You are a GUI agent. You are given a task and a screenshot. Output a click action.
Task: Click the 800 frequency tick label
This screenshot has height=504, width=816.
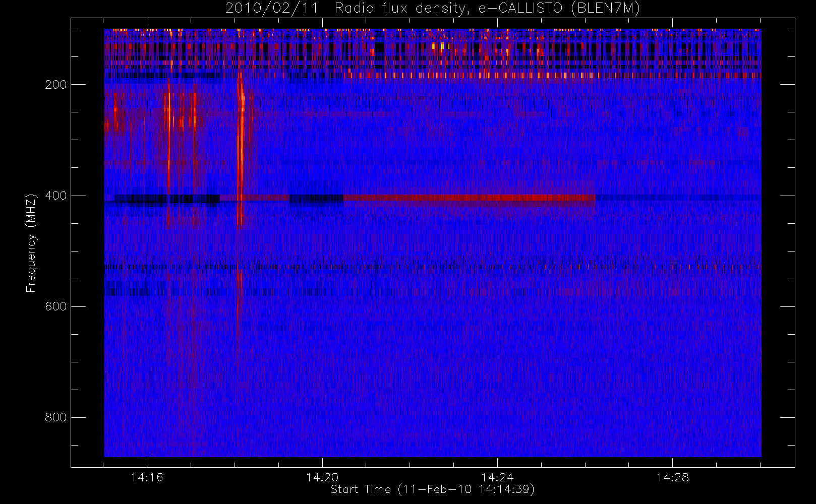tap(55, 417)
